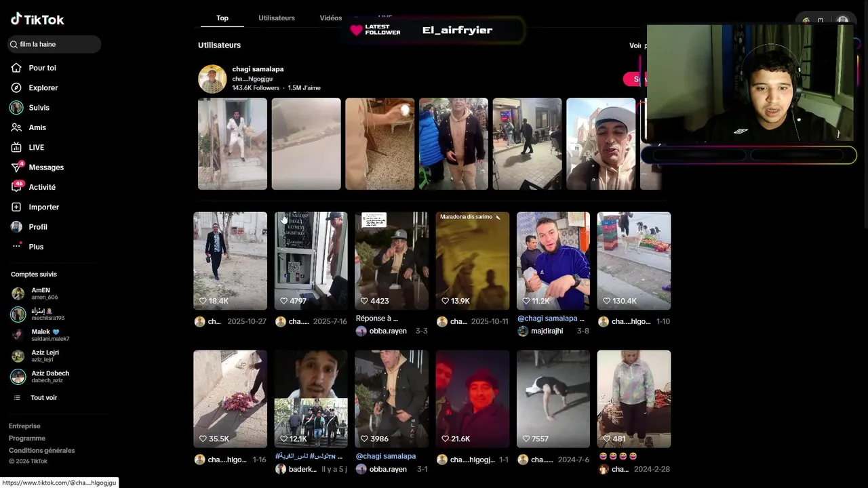This screenshot has width=868, height=488.
Task: Open the Explorer page
Action: [43, 87]
